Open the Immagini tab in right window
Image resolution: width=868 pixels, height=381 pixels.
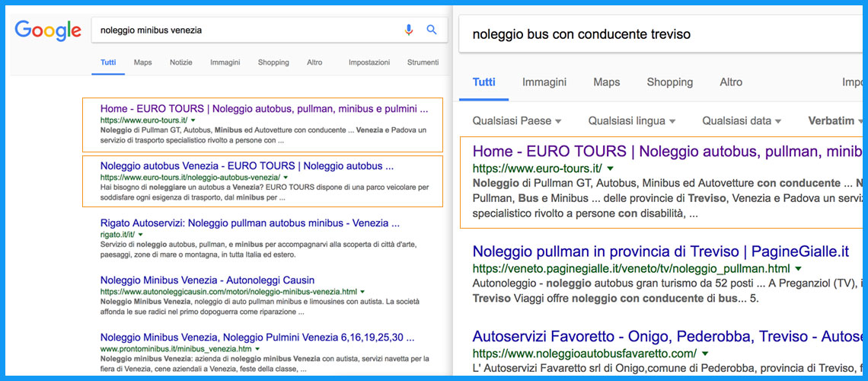coord(544,82)
